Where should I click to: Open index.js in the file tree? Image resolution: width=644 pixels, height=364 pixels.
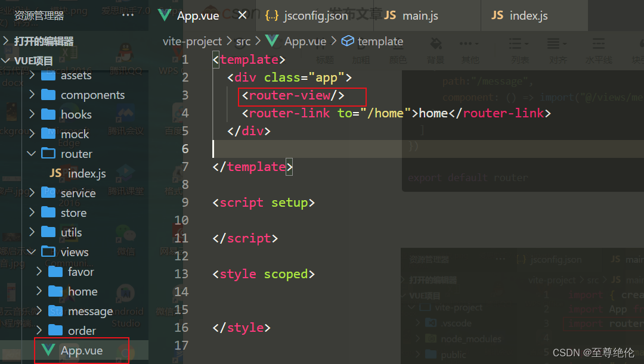coord(86,173)
